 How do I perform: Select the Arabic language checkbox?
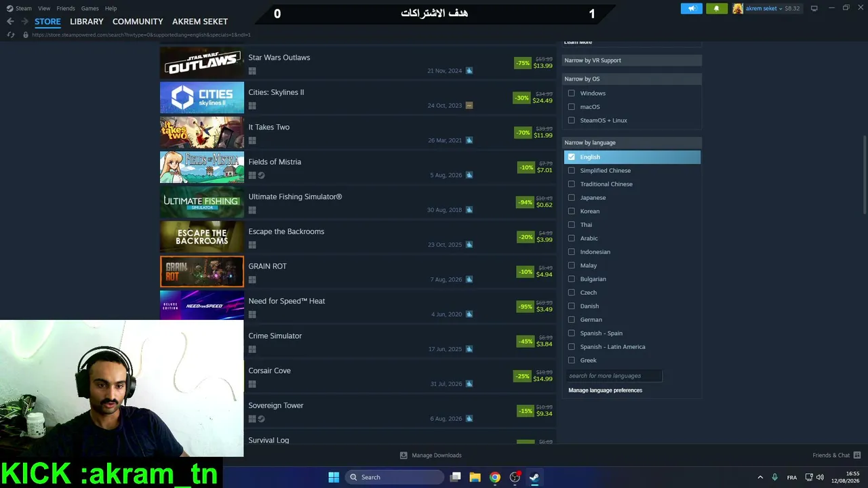(572, 238)
